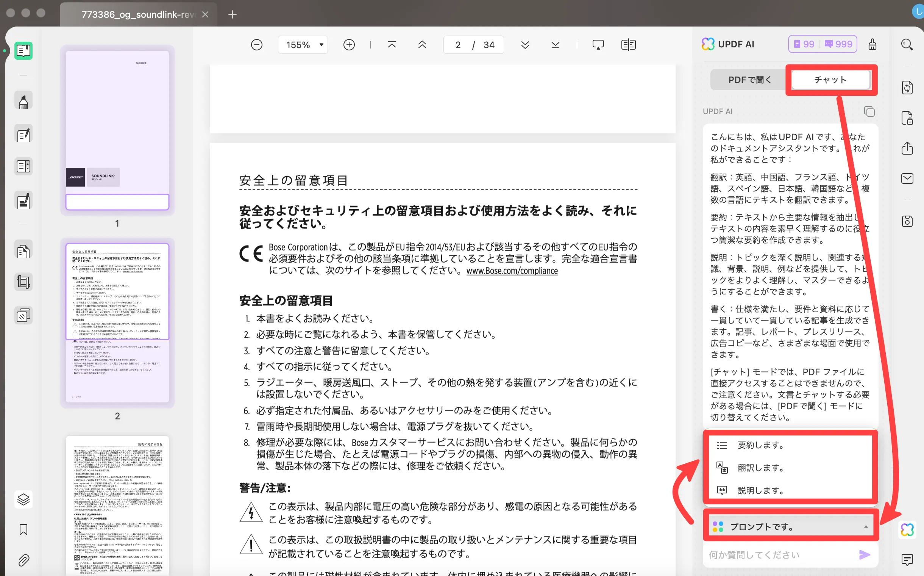Screen dimensions: 924x576
Task: Open the Save as other icon
Action: [x=907, y=221]
